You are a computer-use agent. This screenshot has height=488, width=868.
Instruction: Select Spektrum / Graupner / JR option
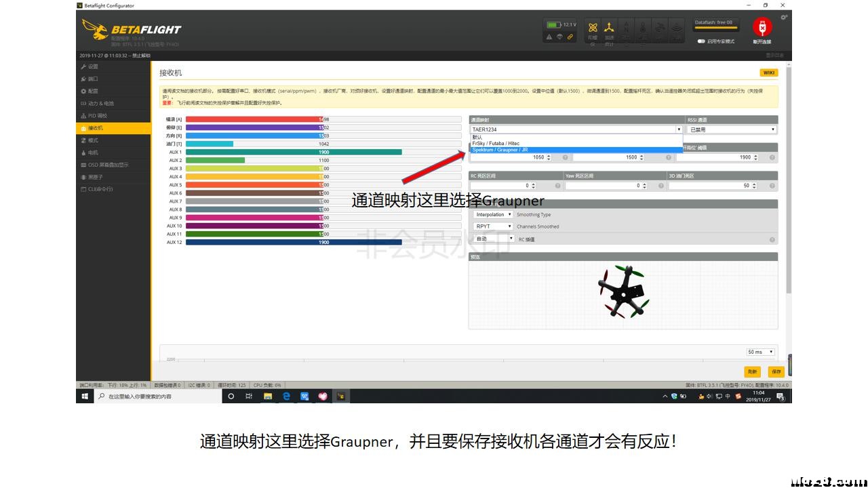coord(576,150)
